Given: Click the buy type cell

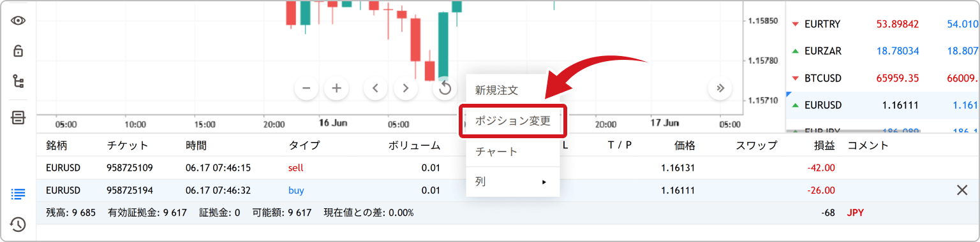Looking at the screenshot, I should [x=297, y=190].
